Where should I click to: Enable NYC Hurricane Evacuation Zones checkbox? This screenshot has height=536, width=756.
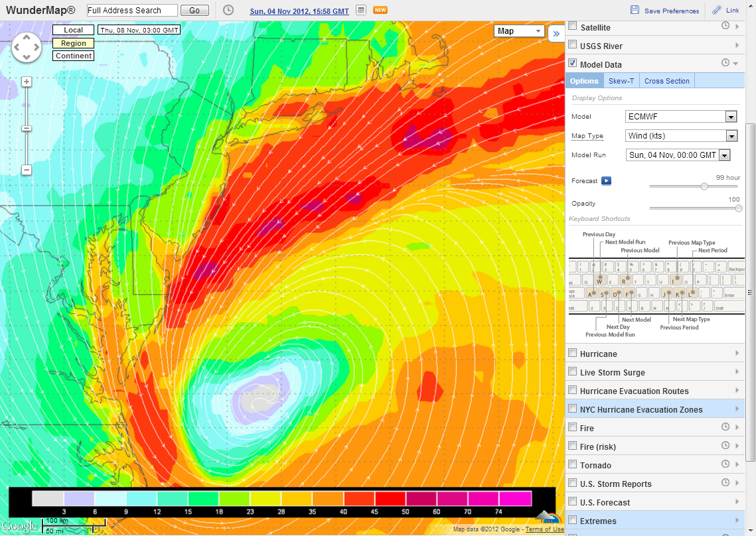pos(573,409)
